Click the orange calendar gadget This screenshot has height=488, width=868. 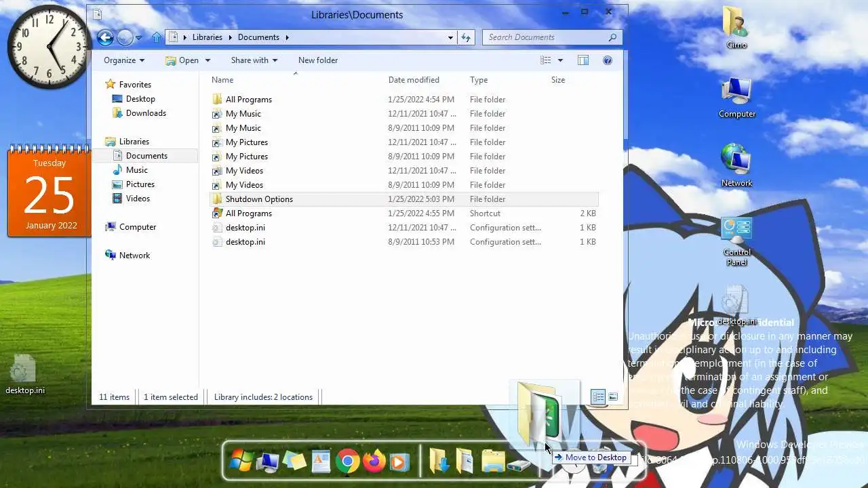(x=49, y=190)
